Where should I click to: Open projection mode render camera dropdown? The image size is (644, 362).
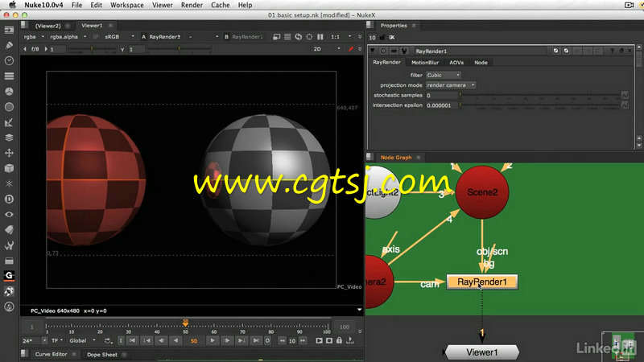(x=451, y=85)
